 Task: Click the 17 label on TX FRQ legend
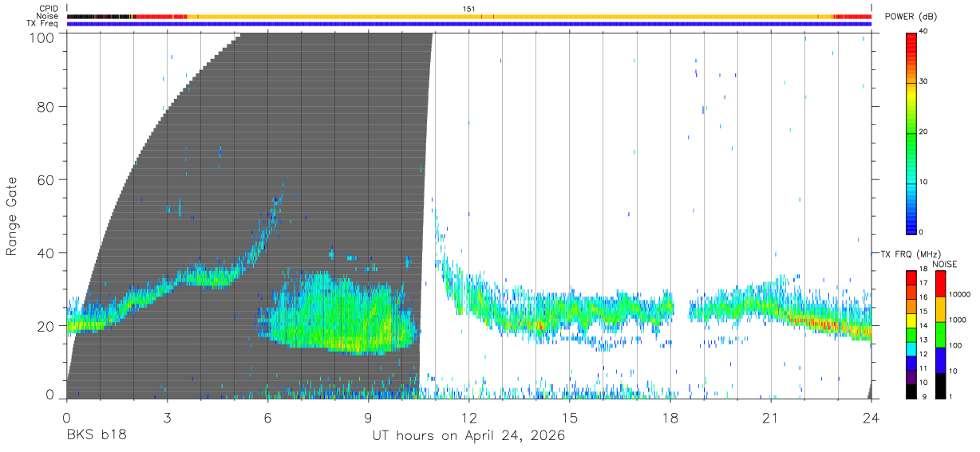point(923,282)
